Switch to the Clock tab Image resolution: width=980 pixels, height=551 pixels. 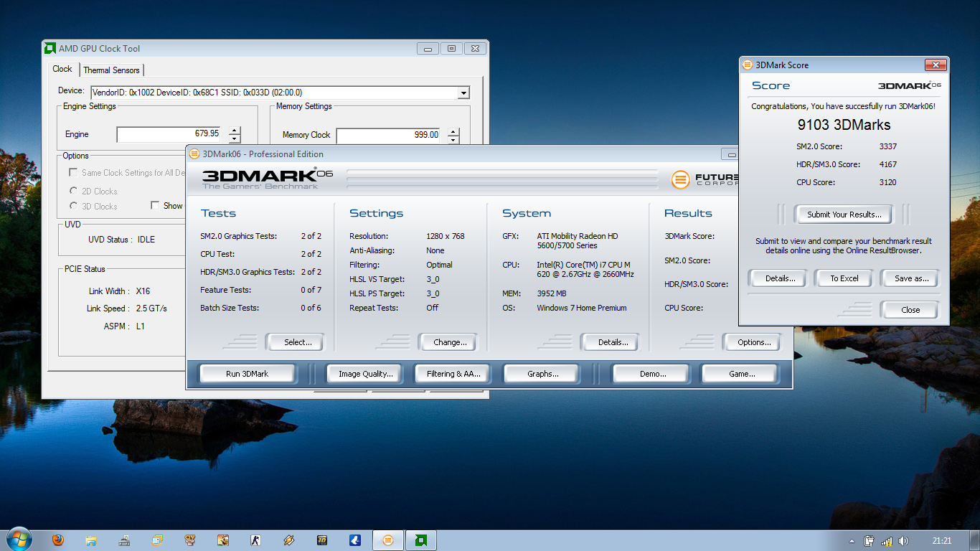(x=62, y=69)
